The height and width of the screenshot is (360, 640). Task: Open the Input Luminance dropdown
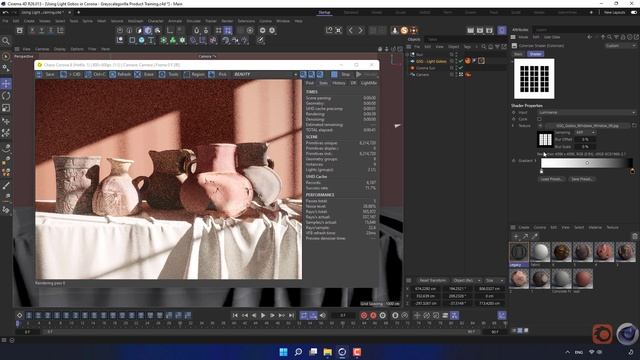click(x=587, y=112)
